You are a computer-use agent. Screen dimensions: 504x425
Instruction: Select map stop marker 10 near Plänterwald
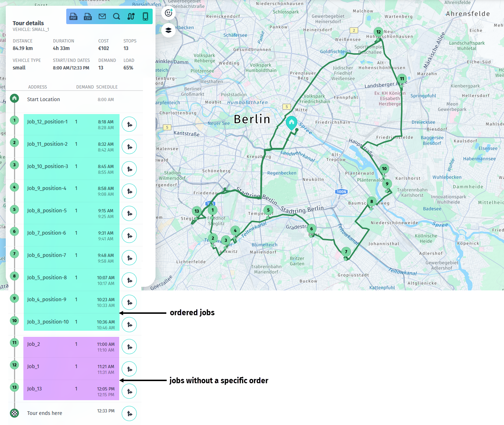point(384,169)
